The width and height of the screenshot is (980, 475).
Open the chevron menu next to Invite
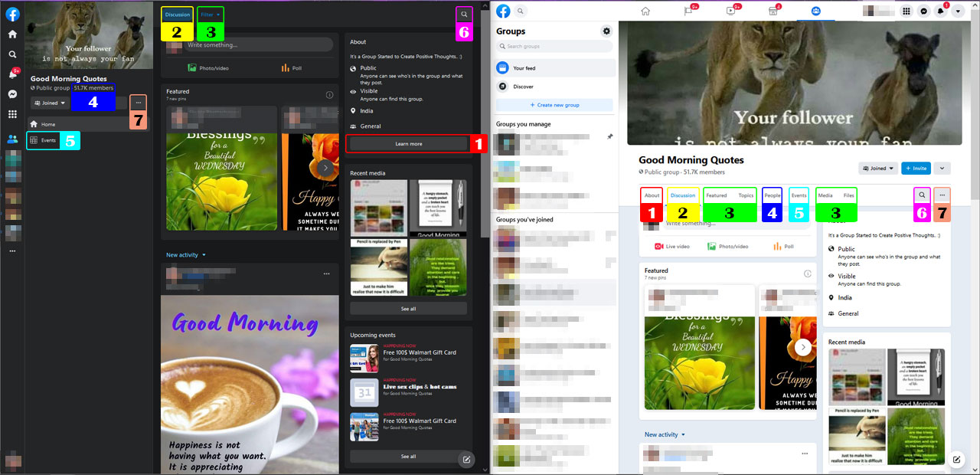[942, 168]
